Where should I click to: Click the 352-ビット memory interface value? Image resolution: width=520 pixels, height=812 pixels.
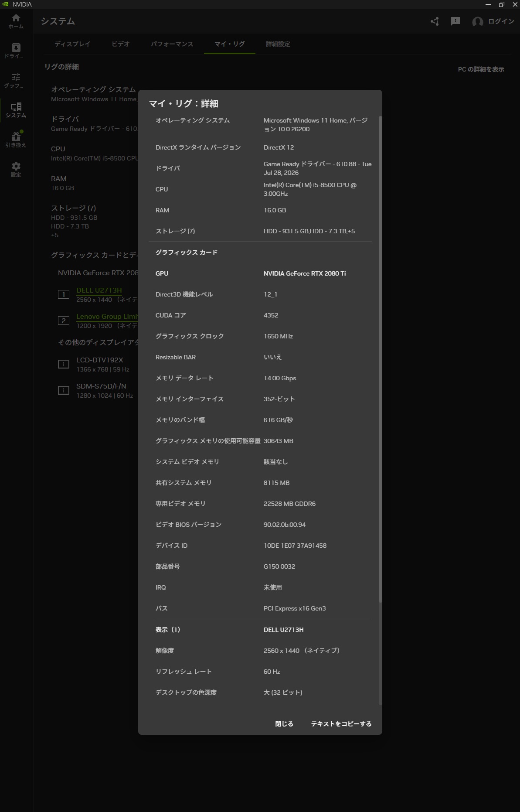pyautogui.click(x=279, y=399)
